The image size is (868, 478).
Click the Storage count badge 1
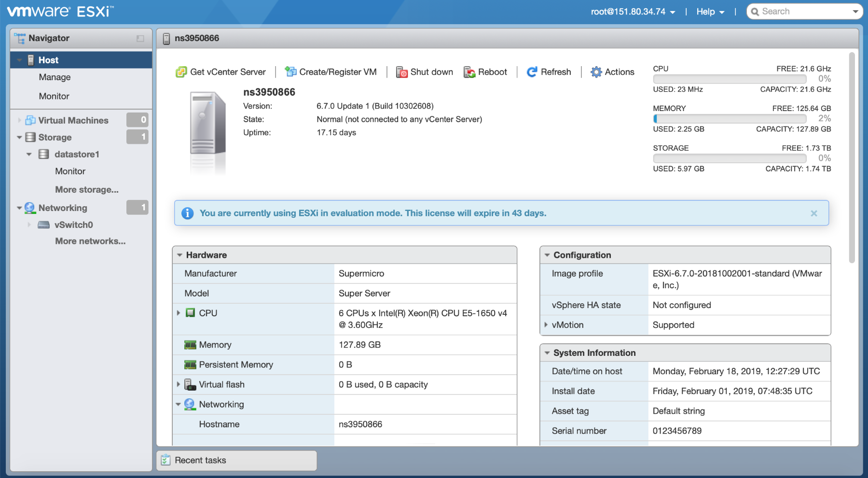[x=138, y=137]
